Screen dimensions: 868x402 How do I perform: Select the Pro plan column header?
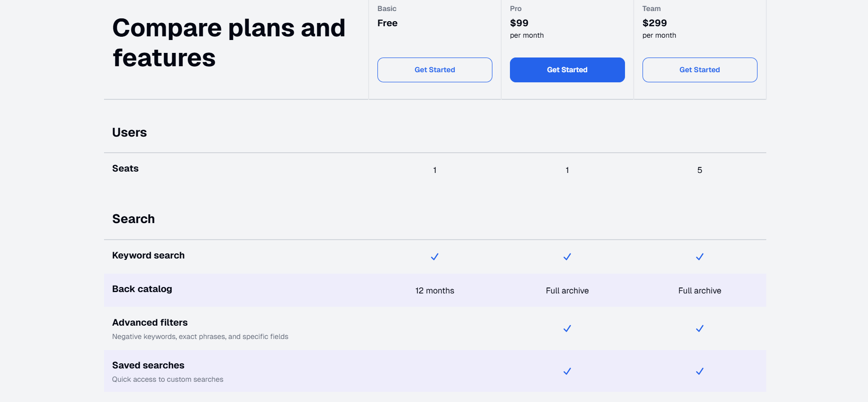(x=515, y=8)
